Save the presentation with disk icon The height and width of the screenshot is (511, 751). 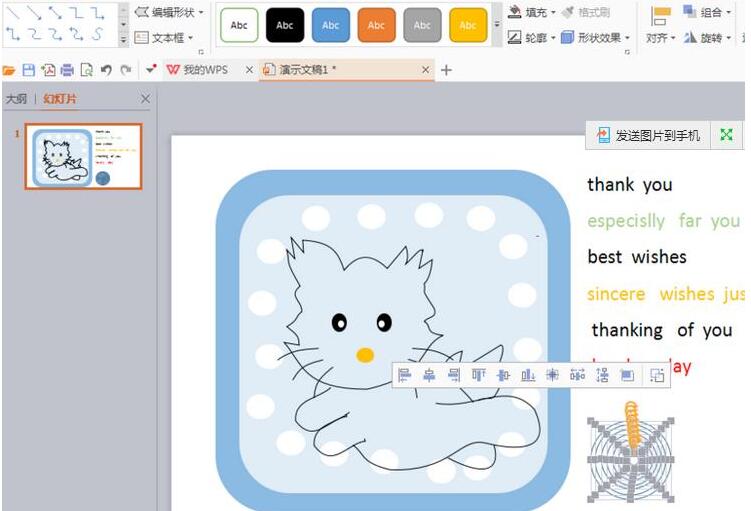tap(28, 70)
